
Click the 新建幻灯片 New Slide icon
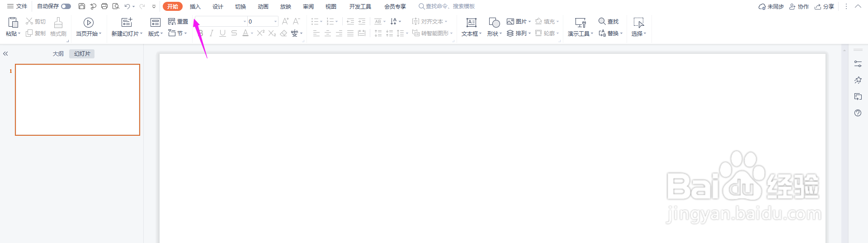click(127, 22)
